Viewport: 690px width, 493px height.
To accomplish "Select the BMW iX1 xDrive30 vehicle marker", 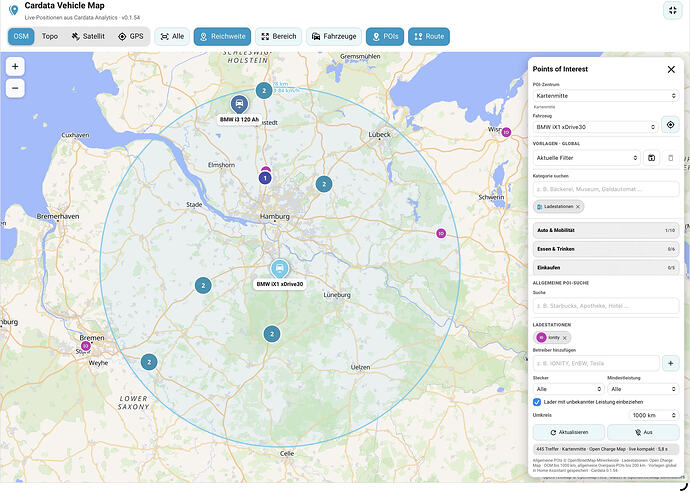I will (279, 269).
